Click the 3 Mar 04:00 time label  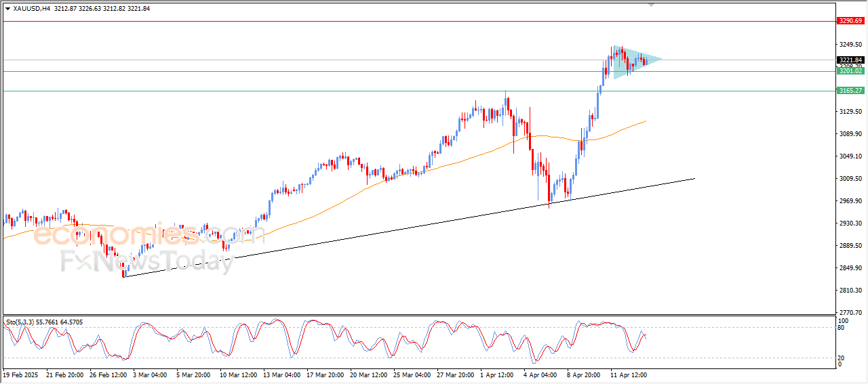tap(151, 375)
